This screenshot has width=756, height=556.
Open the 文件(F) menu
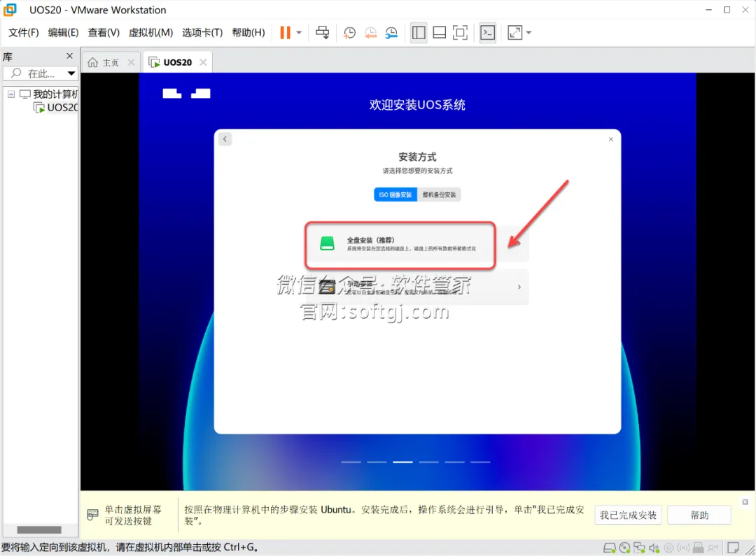[x=23, y=32]
